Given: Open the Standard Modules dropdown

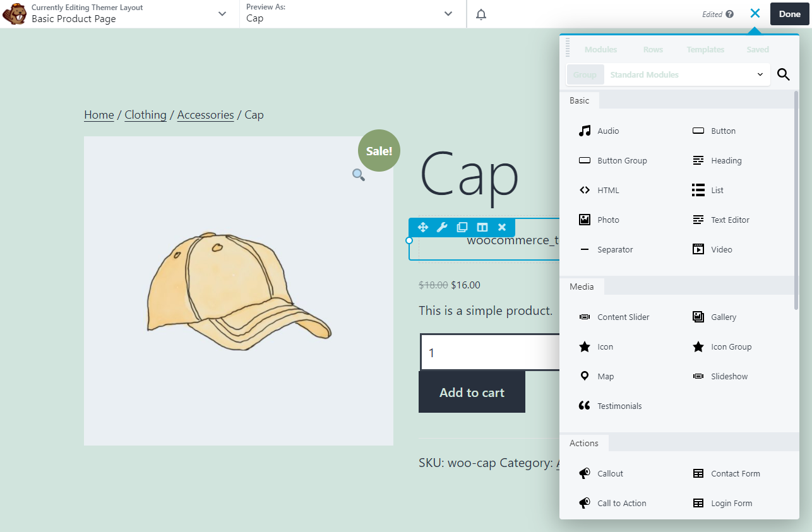Looking at the screenshot, I should point(687,74).
